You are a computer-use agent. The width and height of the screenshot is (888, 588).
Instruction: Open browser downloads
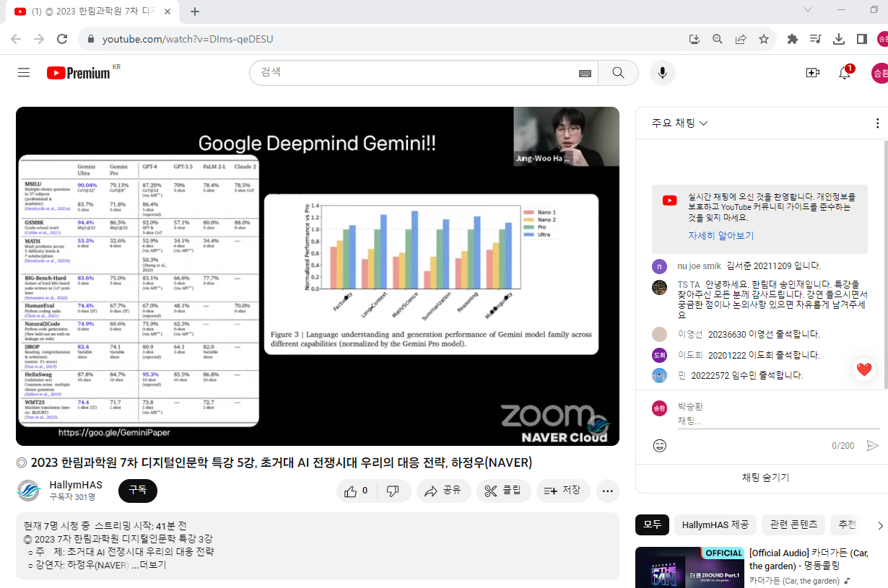click(839, 39)
